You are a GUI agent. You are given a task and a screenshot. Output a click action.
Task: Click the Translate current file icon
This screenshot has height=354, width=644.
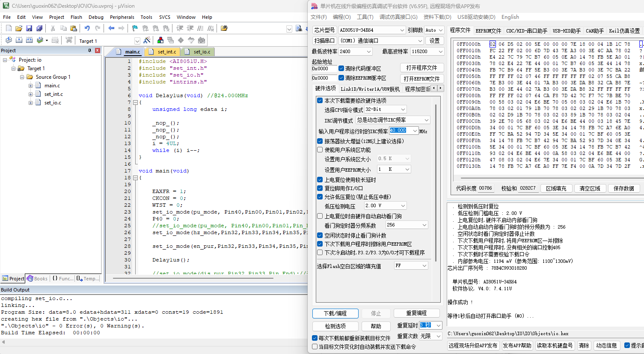[9, 40]
